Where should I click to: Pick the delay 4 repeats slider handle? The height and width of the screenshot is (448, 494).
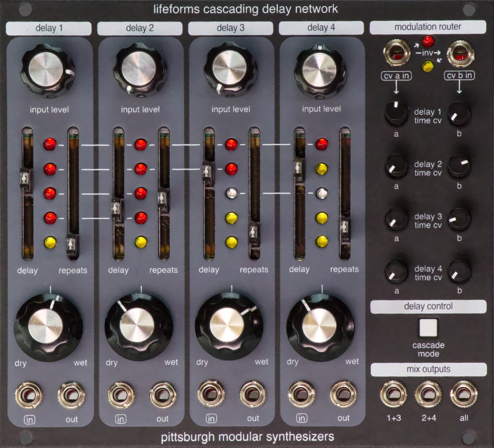coord(344,227)
